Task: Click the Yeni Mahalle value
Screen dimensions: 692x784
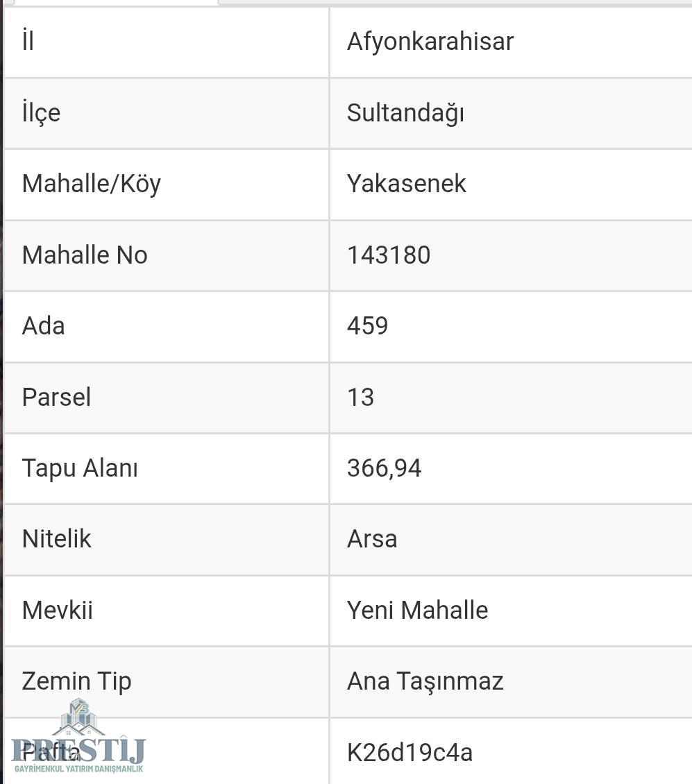Action: pyautogui.click(x=417, y=611)
